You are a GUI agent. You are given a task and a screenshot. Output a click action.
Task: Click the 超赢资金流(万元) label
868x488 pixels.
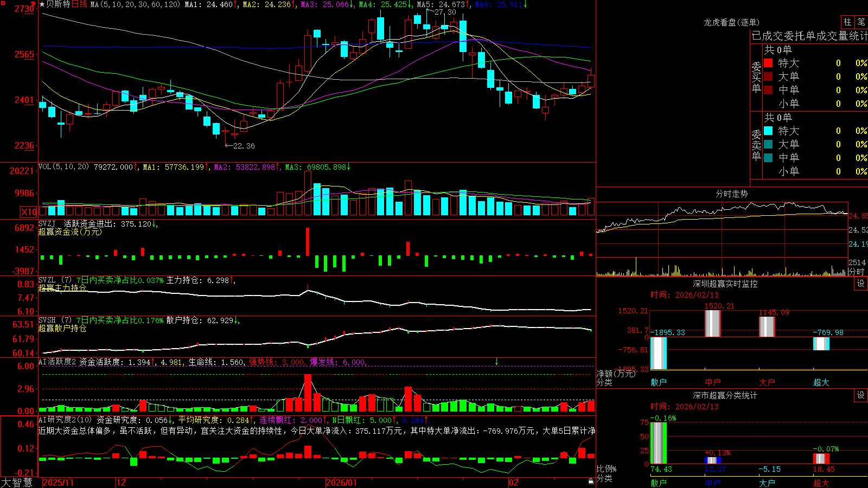click(70, 232)
